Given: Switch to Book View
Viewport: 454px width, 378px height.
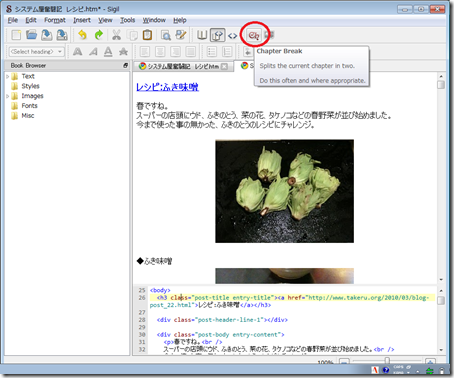Looking at the screenshot, I should click(x=202, y=35).
